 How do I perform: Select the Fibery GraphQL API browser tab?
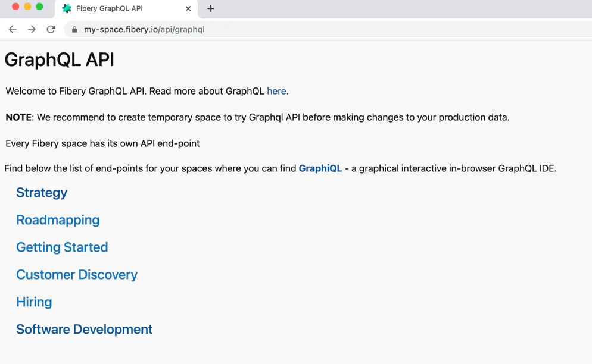click(x=126, y=9)
